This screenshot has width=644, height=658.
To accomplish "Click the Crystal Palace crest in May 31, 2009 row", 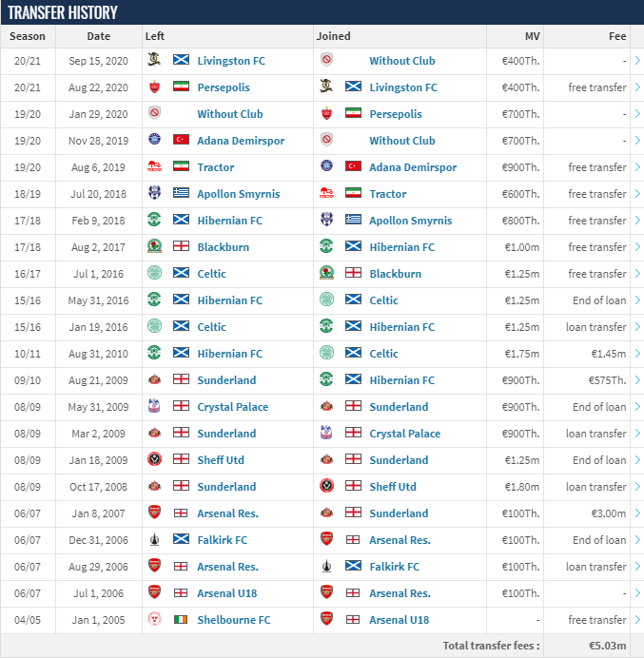I will point(154,406).
